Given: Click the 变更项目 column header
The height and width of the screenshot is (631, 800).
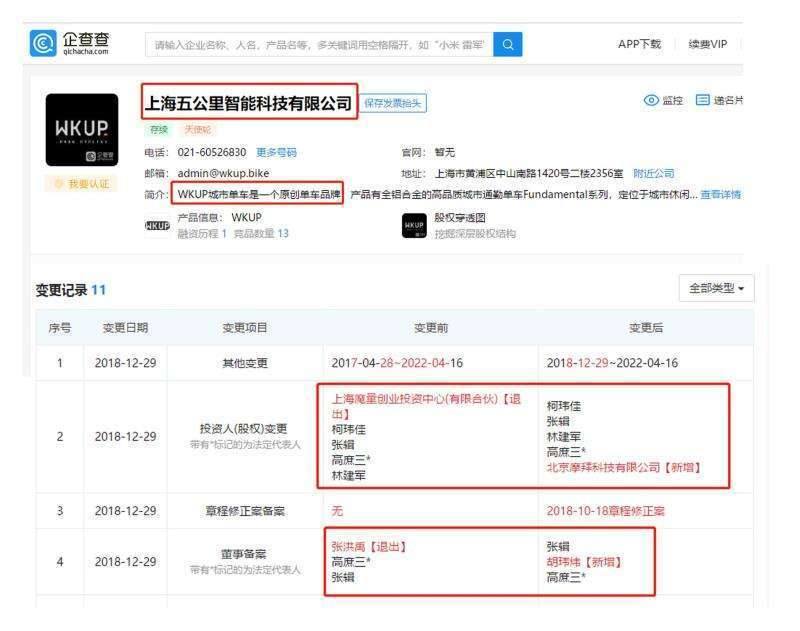Looking at the screenshot, I should (x=245, y=327).
